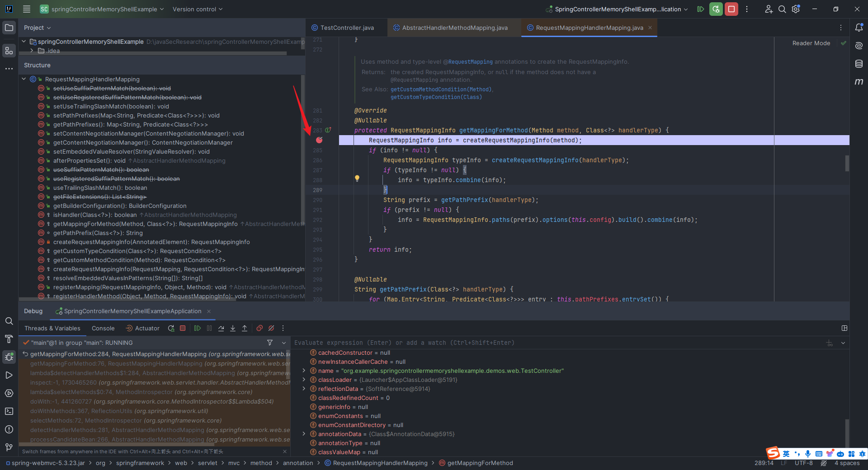Open IDE settings gear icon
868x470 pixels.
coord(796,9)
